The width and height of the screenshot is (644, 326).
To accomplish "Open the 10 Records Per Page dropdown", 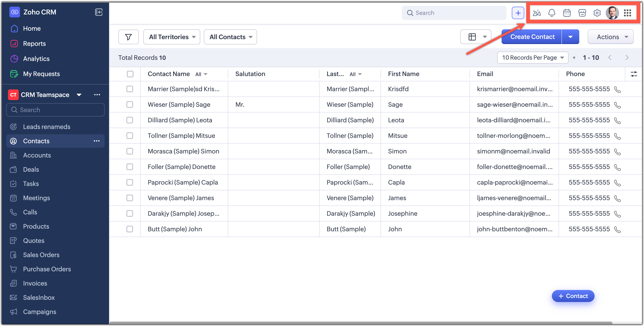I will (x=533, y=58).
